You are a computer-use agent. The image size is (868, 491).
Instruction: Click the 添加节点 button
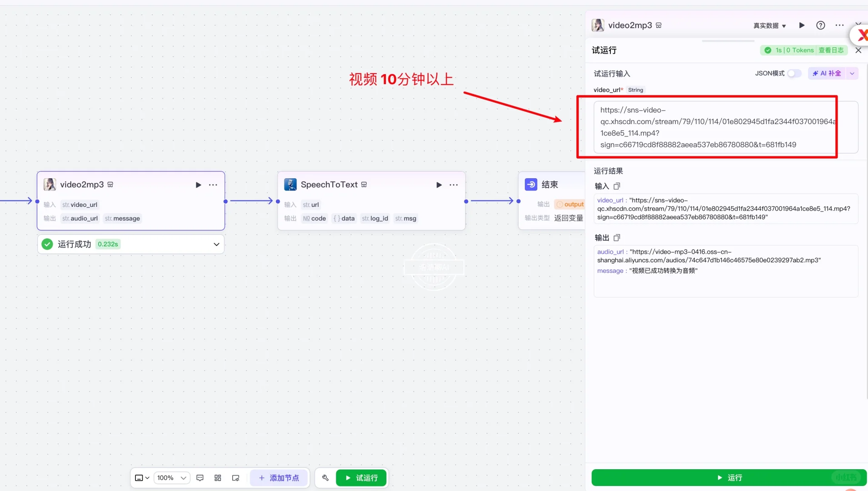coord(279,478)
